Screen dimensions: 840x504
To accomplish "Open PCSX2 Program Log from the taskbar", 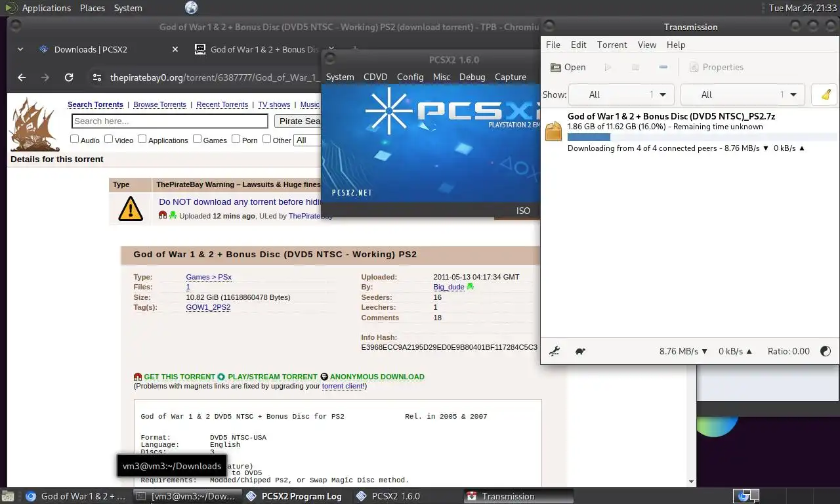I will click(295, 496).
